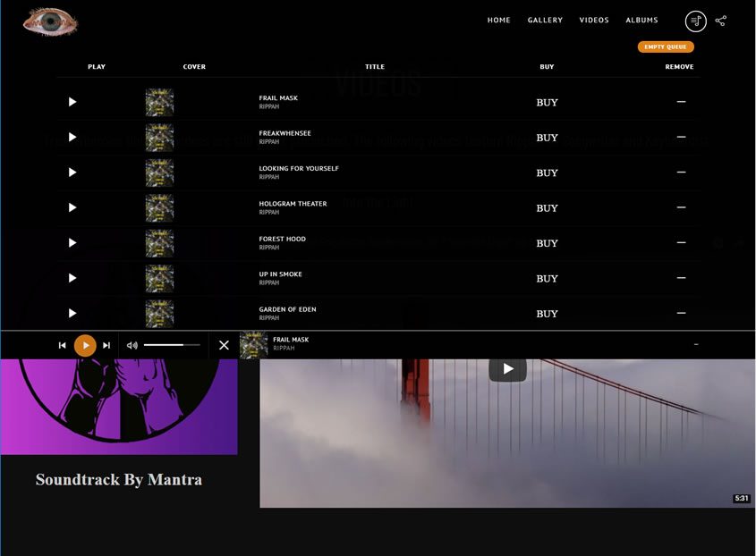
Task: Open the Gallery menu item
Action: 545,20
